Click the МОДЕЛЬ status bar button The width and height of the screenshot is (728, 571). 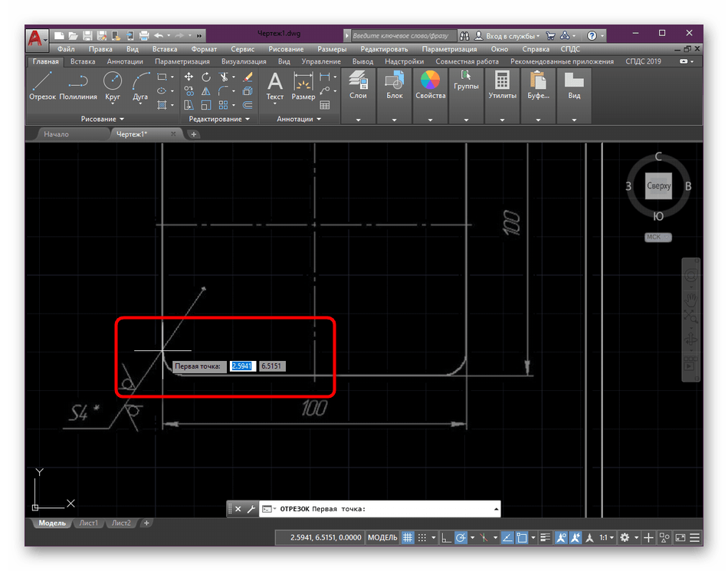click(382, 537)
